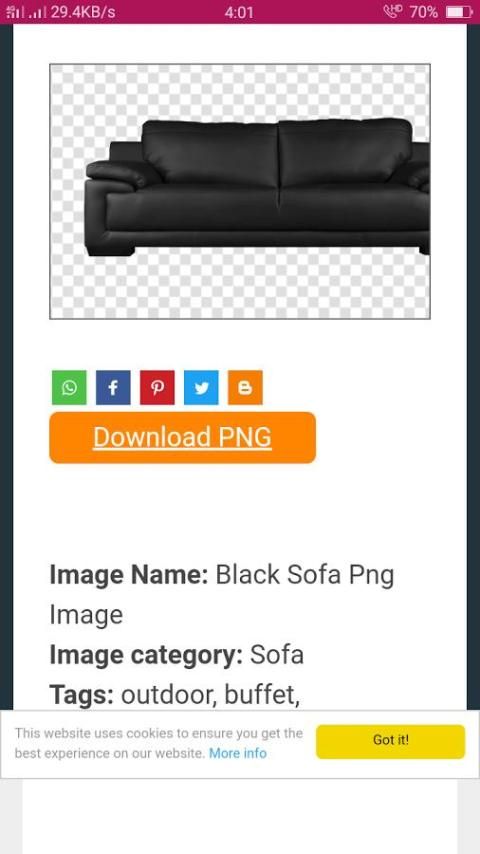Tap the 29.4KB/s network speed indicator
The width and height of the screenshot is (480, 854).
pyautogui.click(x=83, y=12)
